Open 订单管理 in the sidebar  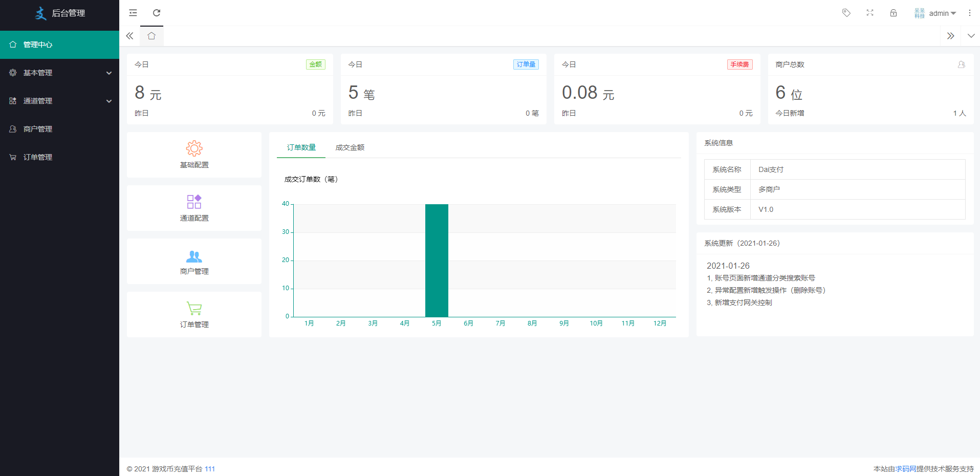(x=38, y=157)
